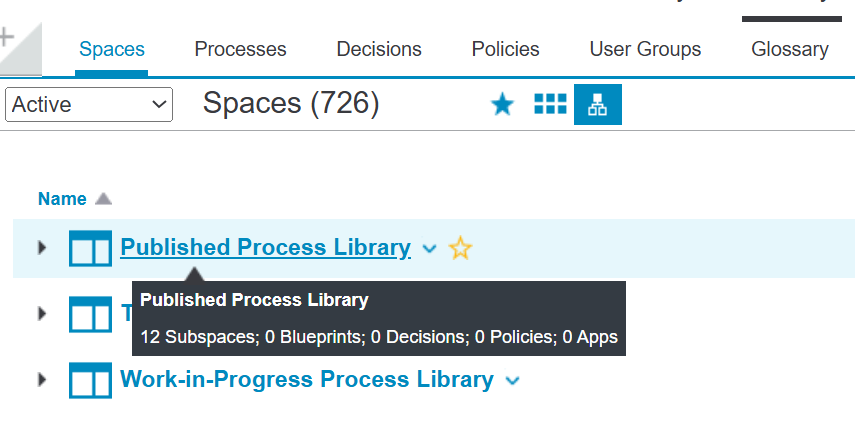The image size is (855, 442).
Task: Click the Work-in-Progress Process Library space icon
Action: click(x=90, y=380)
